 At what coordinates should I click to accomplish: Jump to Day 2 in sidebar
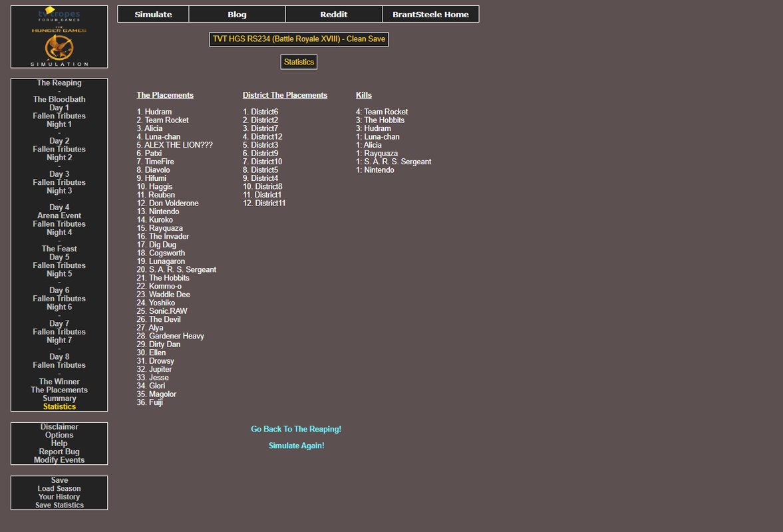pos(59,141)
